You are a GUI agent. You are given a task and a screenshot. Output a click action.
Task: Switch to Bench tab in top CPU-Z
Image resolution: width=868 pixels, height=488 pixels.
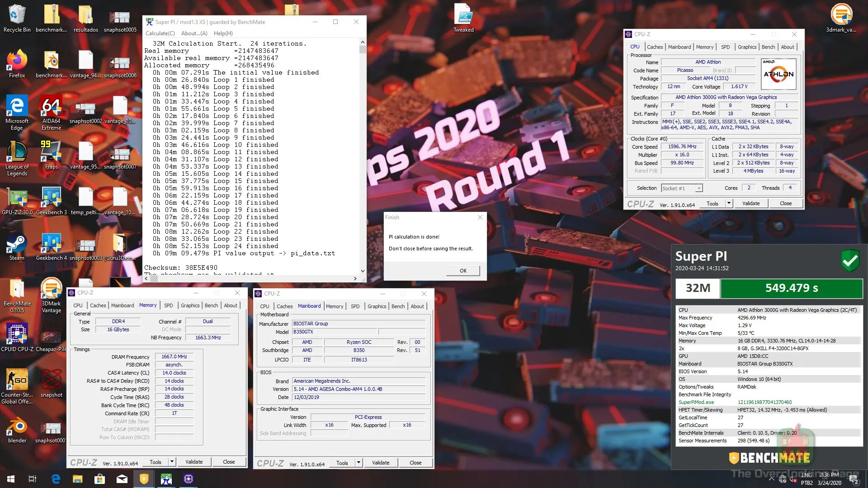coord(768,47)
